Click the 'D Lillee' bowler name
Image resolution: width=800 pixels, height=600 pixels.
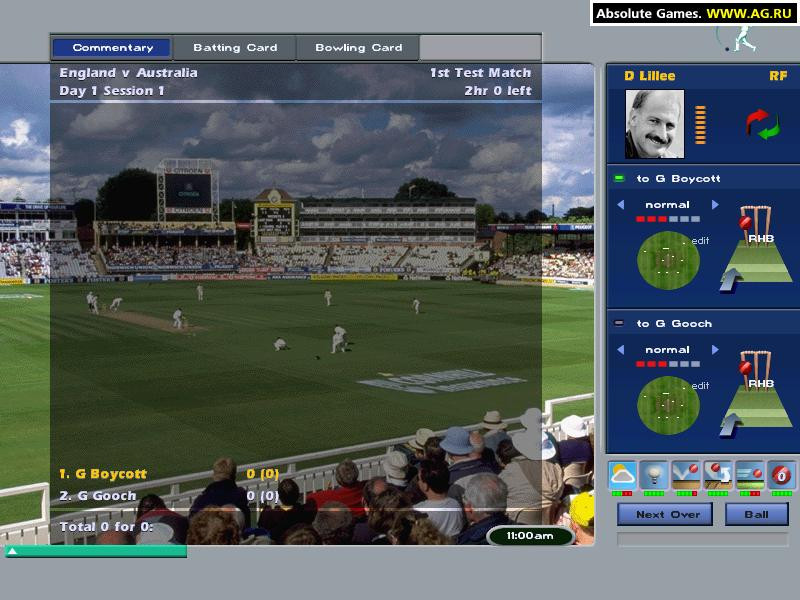point(649,76)
